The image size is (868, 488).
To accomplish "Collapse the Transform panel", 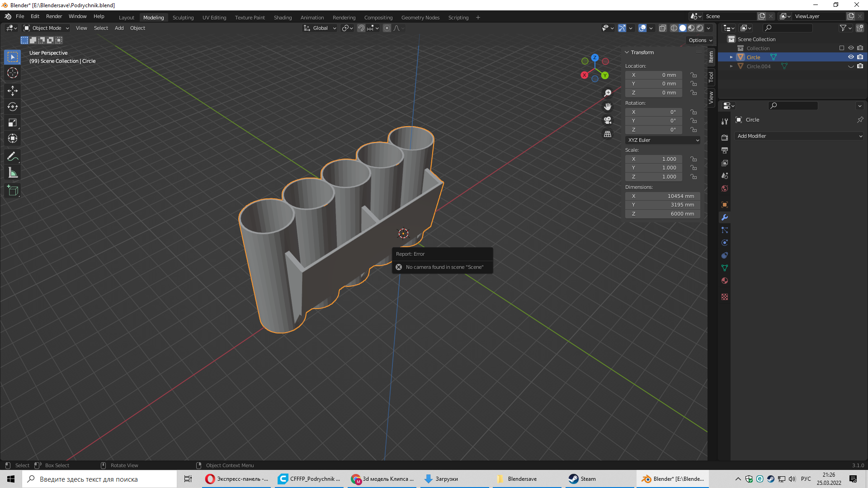I will (x=627, y=52).
